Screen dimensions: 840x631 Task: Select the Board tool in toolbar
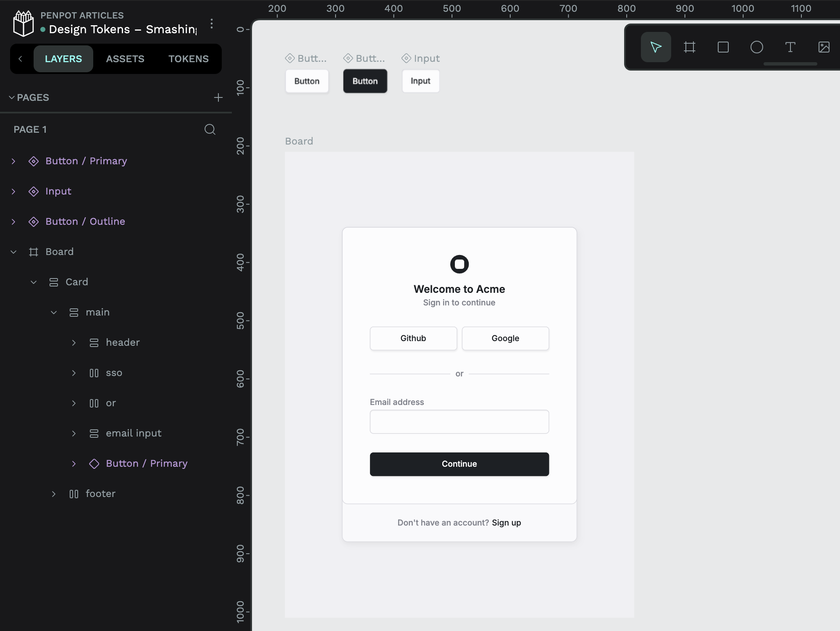click(x=689, y=47)
